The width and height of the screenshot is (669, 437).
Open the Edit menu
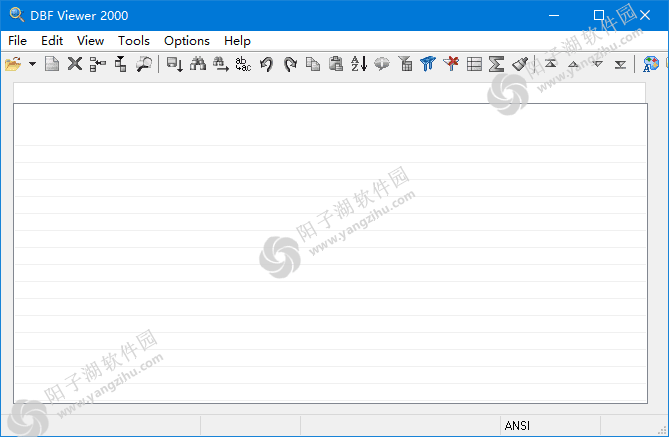[52, 41]
